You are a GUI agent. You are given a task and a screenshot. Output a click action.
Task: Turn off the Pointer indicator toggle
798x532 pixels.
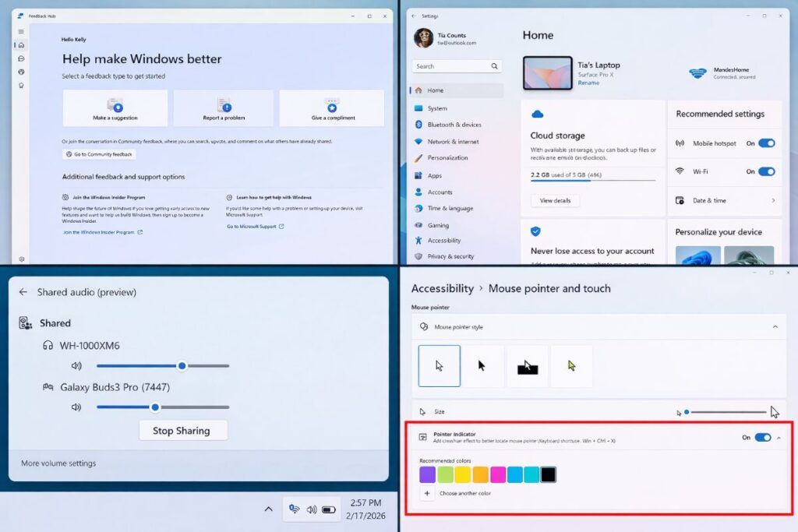coord(761,438)
